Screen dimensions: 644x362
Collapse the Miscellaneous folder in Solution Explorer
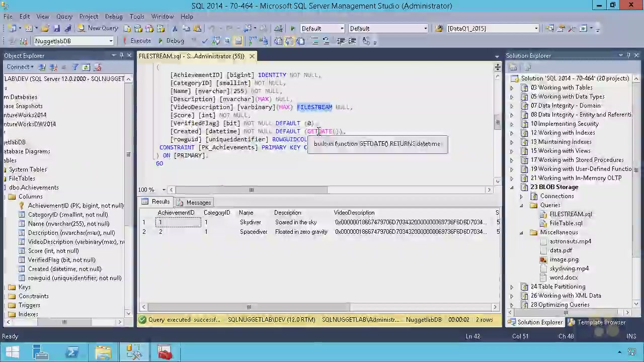pyautogui.click(x=521, y=232)
